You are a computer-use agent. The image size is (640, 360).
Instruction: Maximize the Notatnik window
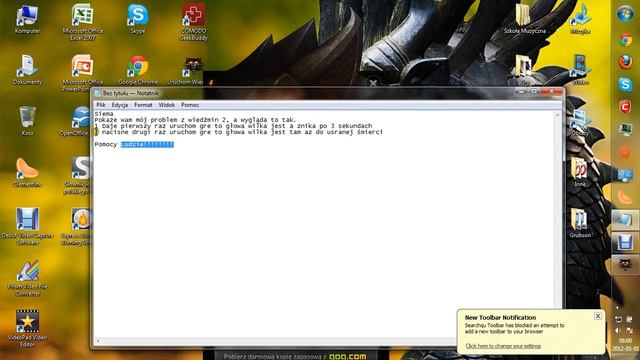pyautogui.click(x=534, y=91)
